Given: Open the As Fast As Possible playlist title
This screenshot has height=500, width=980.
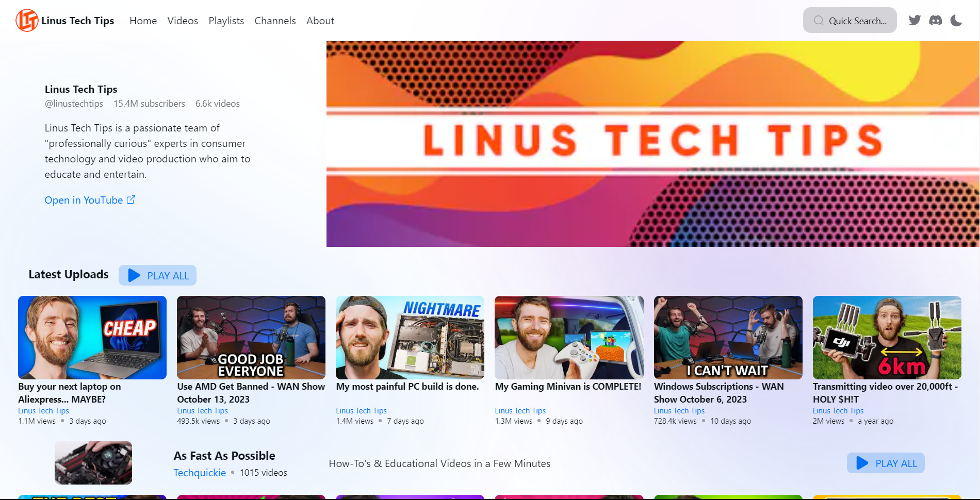Looking at the screenshot, I should point(224,456).
